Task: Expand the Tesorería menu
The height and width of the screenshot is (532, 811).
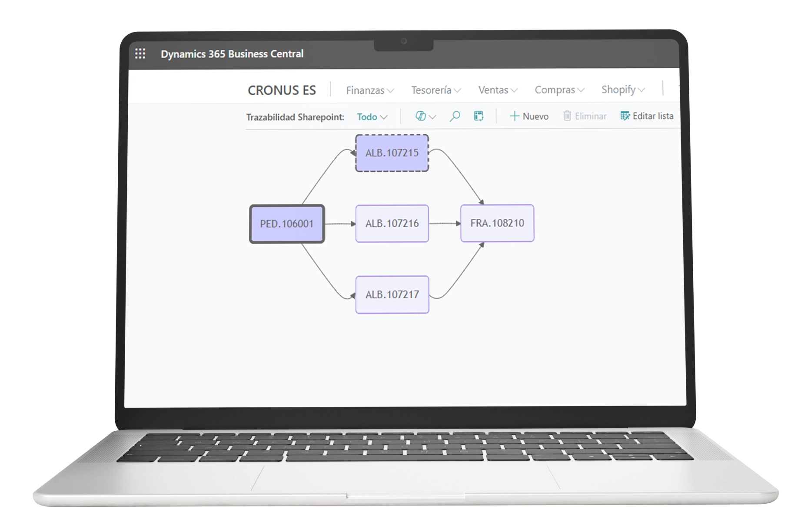Action: coord(435,90)
